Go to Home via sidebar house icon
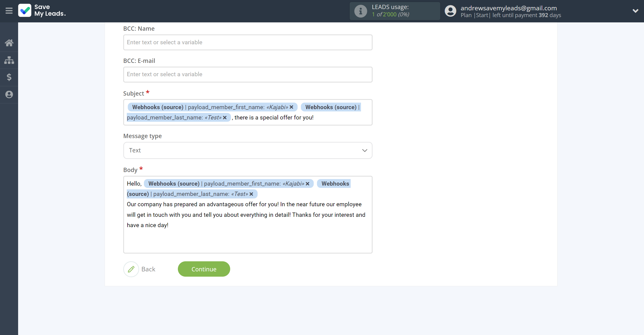 [x=9, y=43]
